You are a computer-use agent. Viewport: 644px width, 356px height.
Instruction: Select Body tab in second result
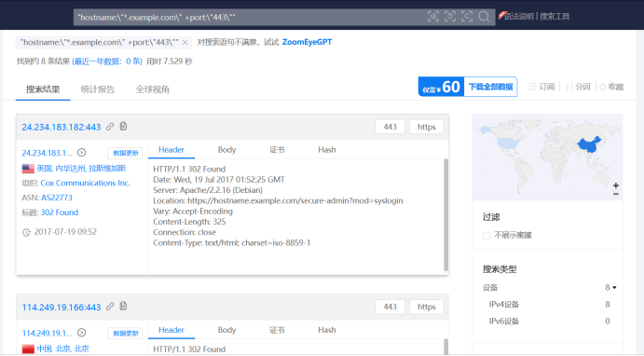[226, 330]
